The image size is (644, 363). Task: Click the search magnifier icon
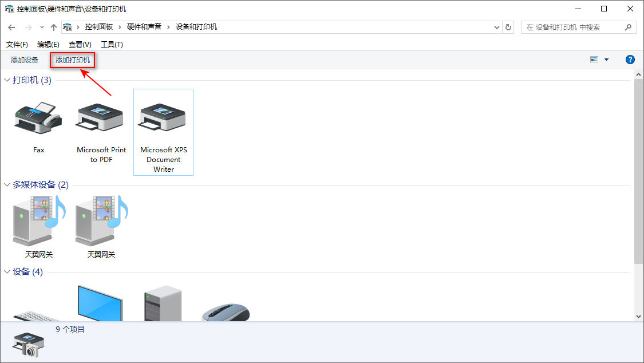coord(628,27)
